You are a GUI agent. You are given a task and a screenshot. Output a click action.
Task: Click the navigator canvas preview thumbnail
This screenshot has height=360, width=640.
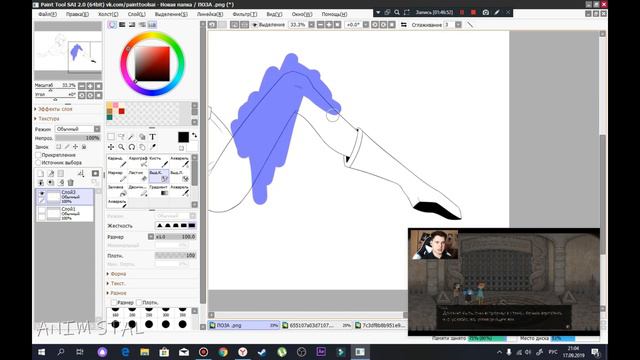tap(68, 52)
